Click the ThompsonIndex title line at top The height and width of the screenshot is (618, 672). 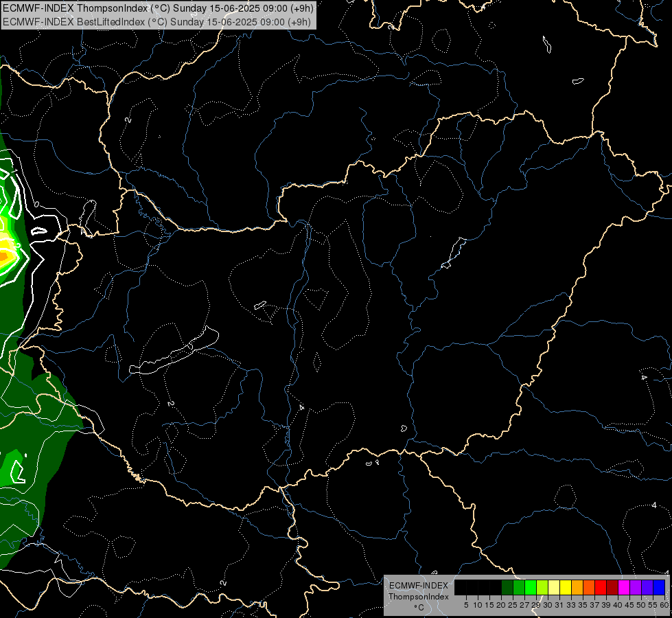click(158, 8)
